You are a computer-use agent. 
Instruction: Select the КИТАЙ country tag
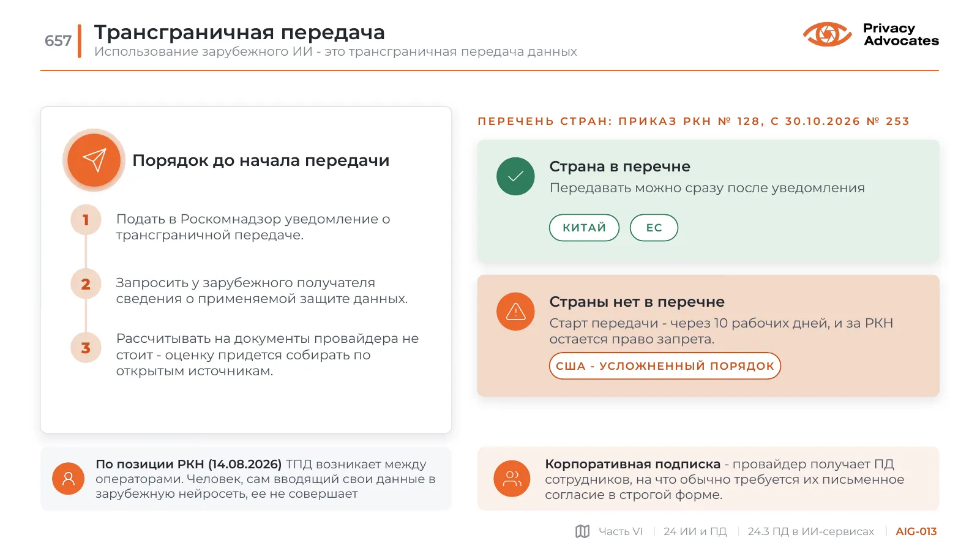point(585,228)
